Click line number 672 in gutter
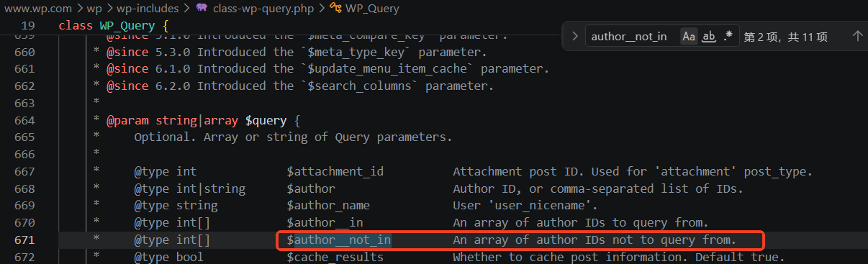Viewport: 868px width, 264px height. coord(24,257)
